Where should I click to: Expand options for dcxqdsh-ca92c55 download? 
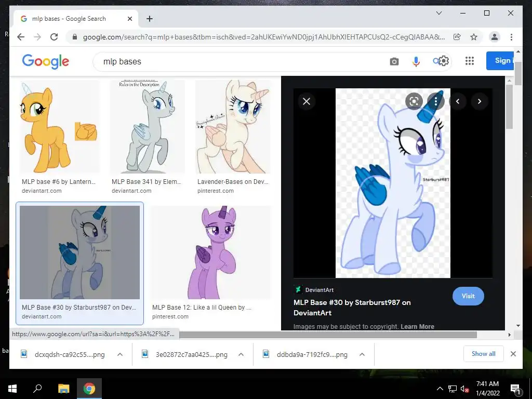pyautogui.click(x=120, y=354)
